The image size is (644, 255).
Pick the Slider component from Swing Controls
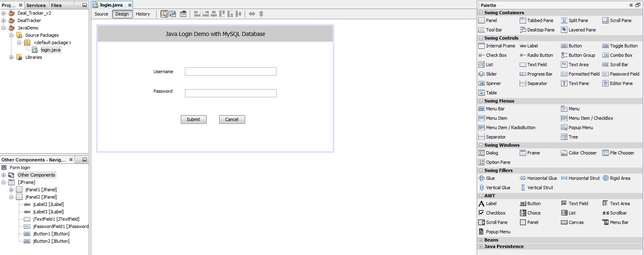[488, 74]
